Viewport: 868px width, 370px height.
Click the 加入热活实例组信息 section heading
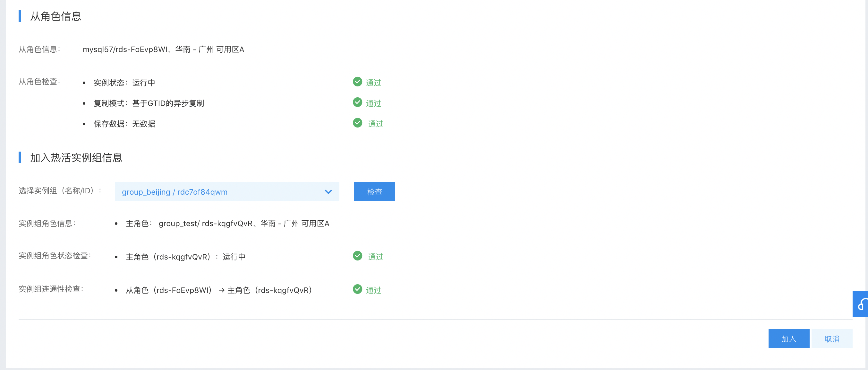[x=76, y=157]
